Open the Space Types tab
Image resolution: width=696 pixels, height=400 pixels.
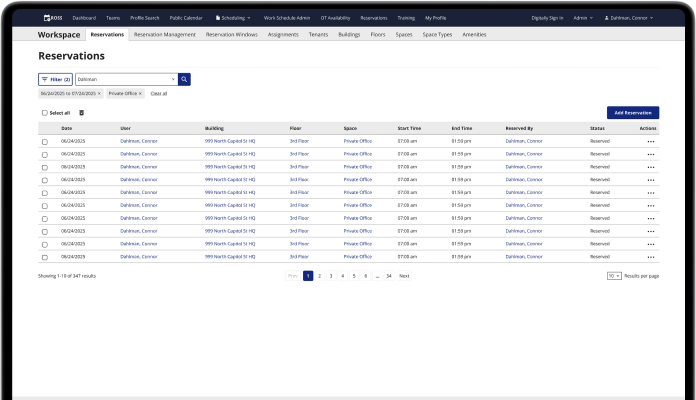point(437,34)
